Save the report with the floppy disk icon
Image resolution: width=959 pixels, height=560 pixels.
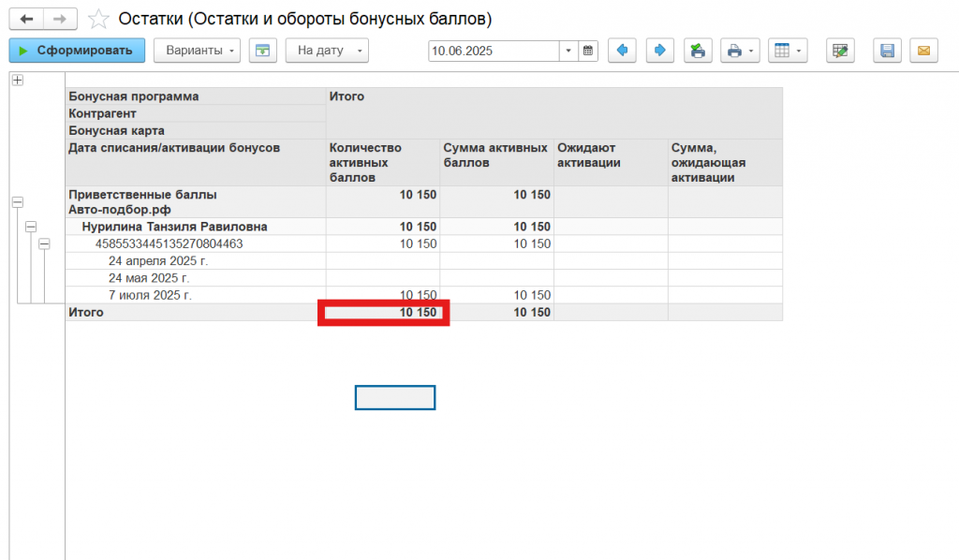[888, 51]
